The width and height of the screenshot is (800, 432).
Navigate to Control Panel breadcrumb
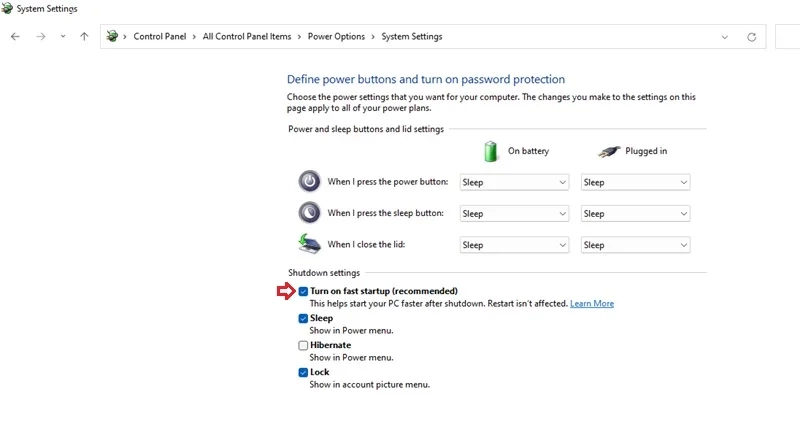[x=160, y=37]
